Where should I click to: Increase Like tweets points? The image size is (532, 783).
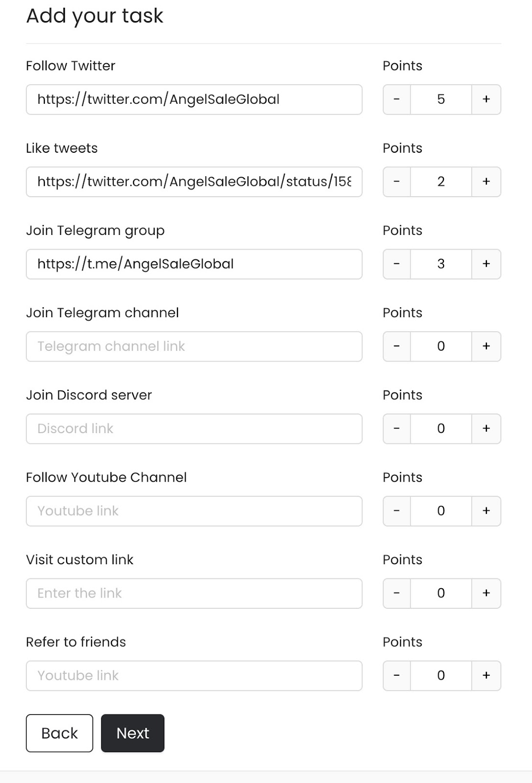(x=486, y=182)
